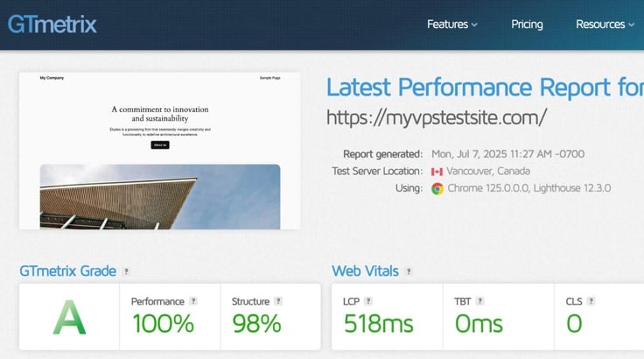Click the Performance help question mark
Image resolution: width=644 pixels, height=359 pixels.
pyautogui.click(x=193, y=301)
